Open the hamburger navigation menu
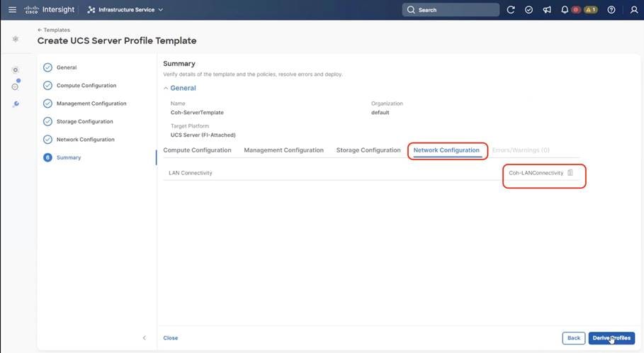The width and height of the screenshot is (644, 353). 12,9
